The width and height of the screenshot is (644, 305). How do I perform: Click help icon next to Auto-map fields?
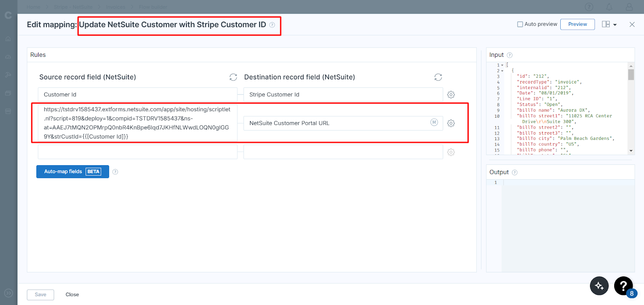click(115, 172)
